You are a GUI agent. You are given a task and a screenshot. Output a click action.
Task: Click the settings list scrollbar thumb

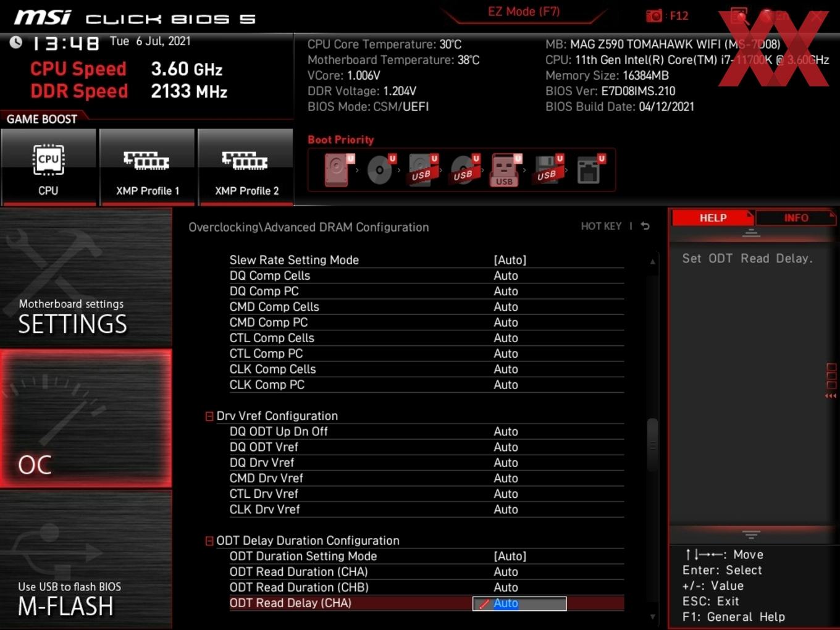click(x=652, y=445)
